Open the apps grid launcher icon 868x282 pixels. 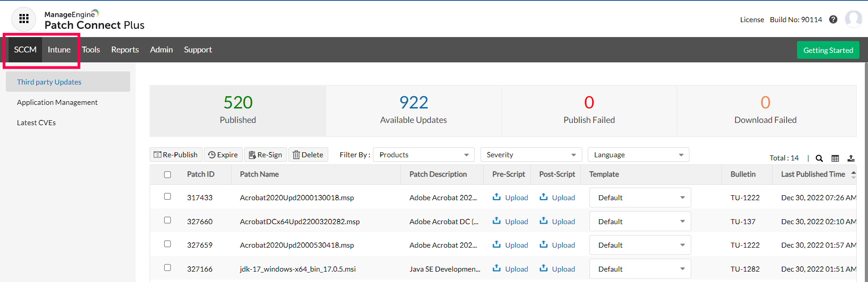coord(24,19)
